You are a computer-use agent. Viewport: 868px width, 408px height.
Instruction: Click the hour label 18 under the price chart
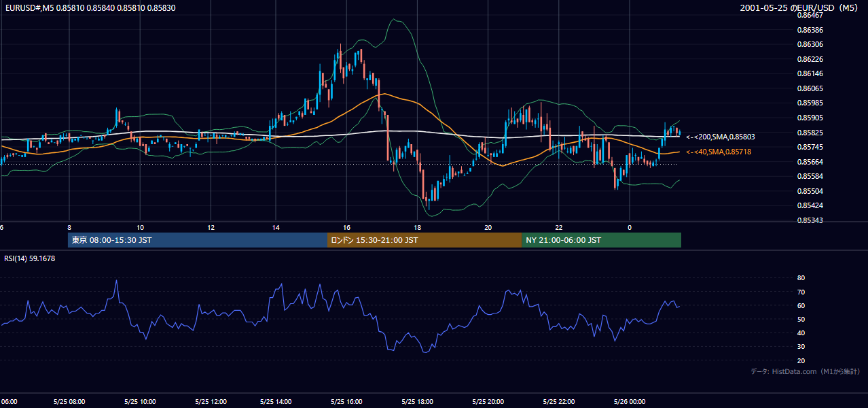pyautogui.click(x=417, y=227)
